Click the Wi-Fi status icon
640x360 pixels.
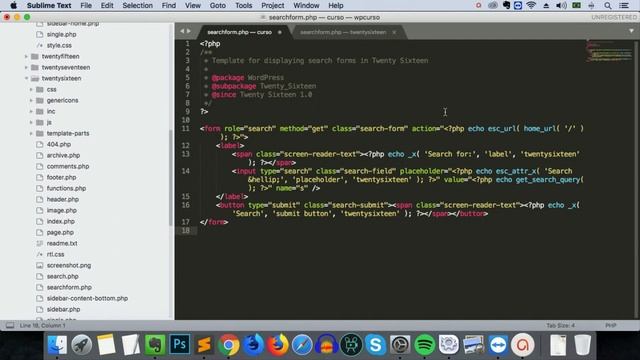(531, 5)
